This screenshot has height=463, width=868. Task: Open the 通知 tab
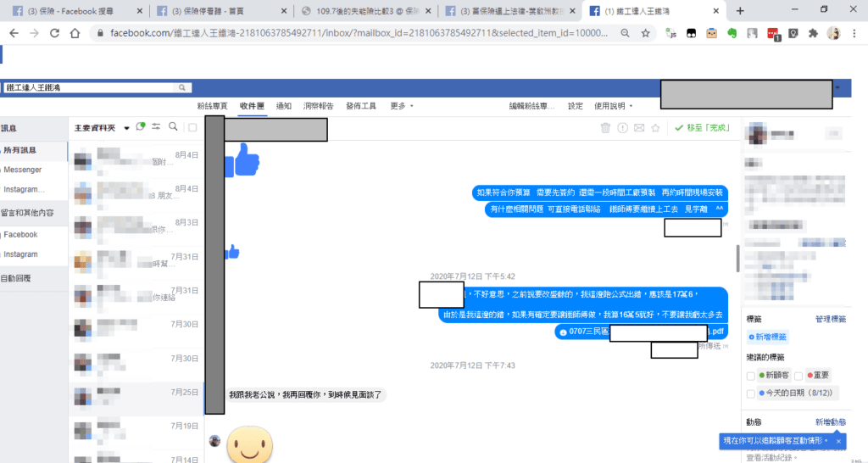pyautogui.click(x=284, y=106)
